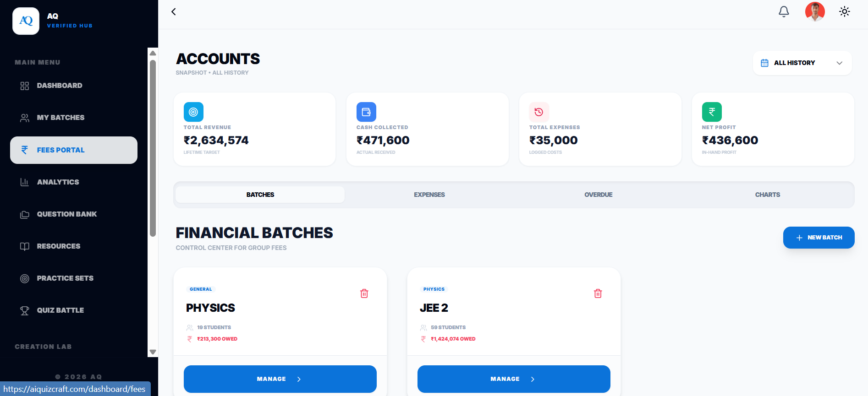Viewport: 868px width, 396px height.
Task: Open Resources in the sidebar
Action: [x=74, y=246]
